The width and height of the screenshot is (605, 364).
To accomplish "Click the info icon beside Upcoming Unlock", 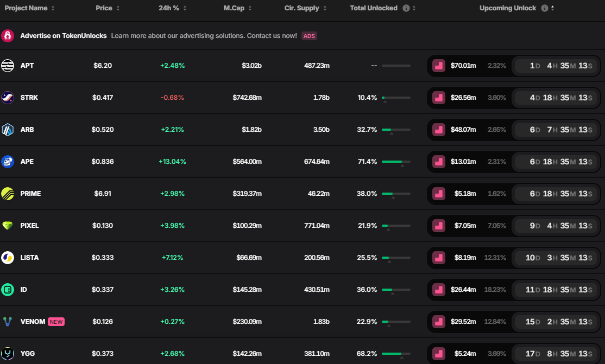I will tap(544, 8).
